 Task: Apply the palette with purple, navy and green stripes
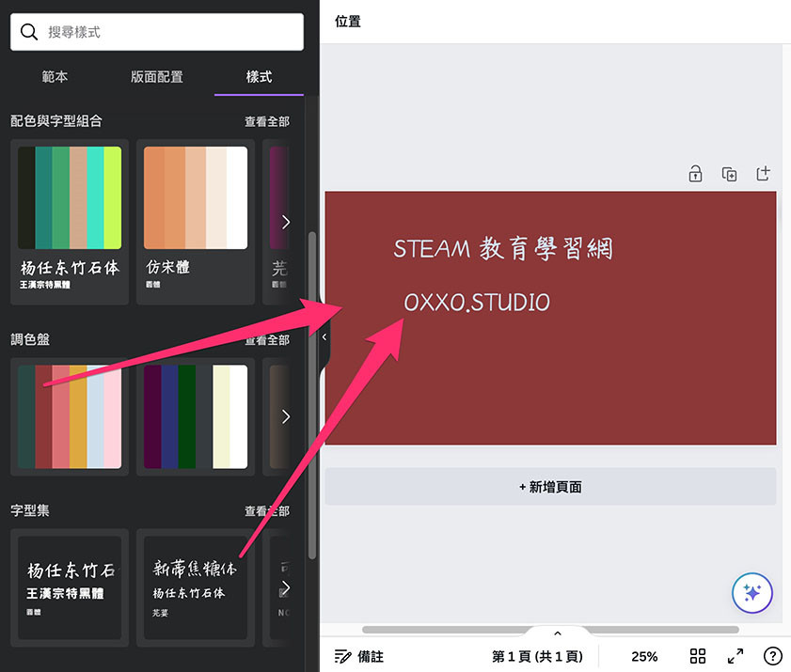196,416
